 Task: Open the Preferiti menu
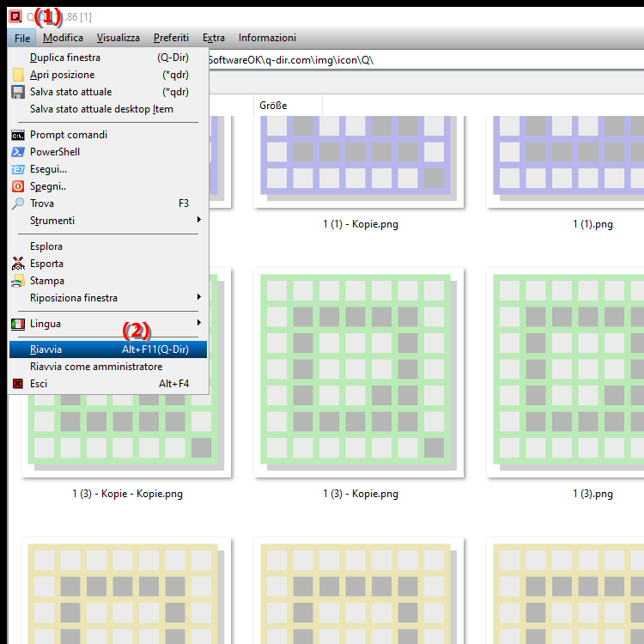171,38
